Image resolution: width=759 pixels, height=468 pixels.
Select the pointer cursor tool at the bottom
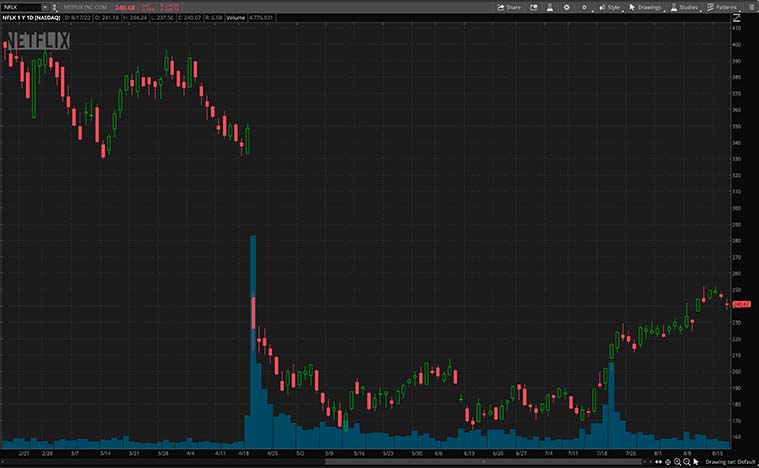(696, 462)
